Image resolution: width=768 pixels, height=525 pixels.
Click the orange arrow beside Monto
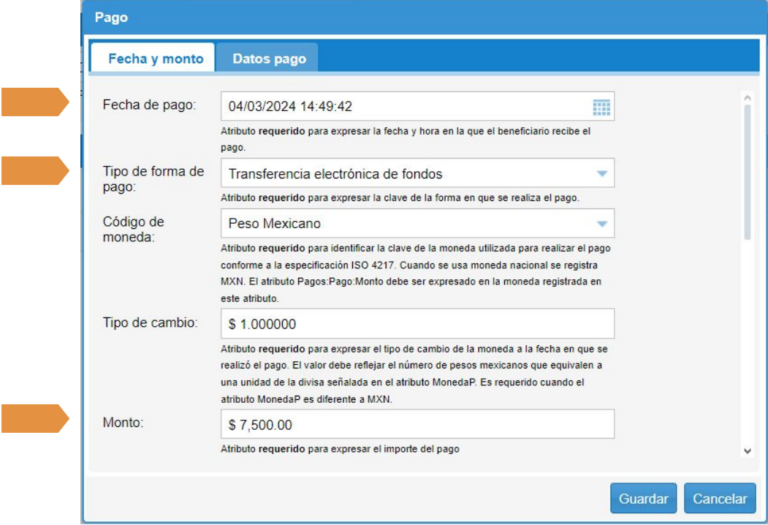[x=35, y=419]
